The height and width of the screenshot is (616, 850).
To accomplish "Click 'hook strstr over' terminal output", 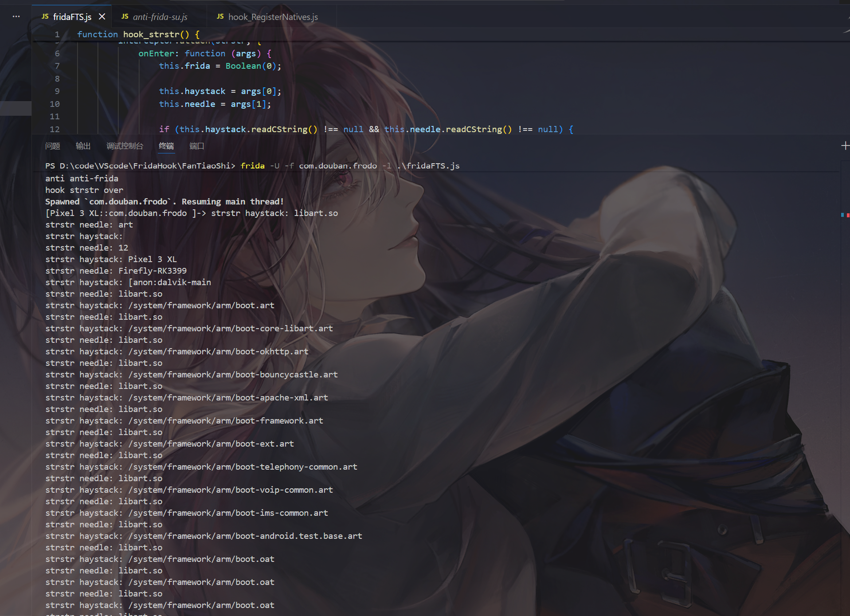I will click(x=84, y=190).
